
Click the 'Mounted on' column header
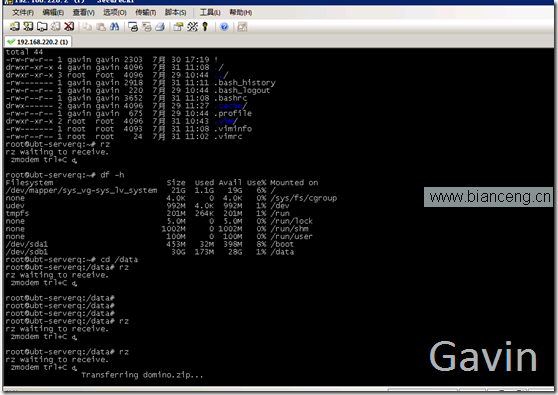(x=294, y=183)
